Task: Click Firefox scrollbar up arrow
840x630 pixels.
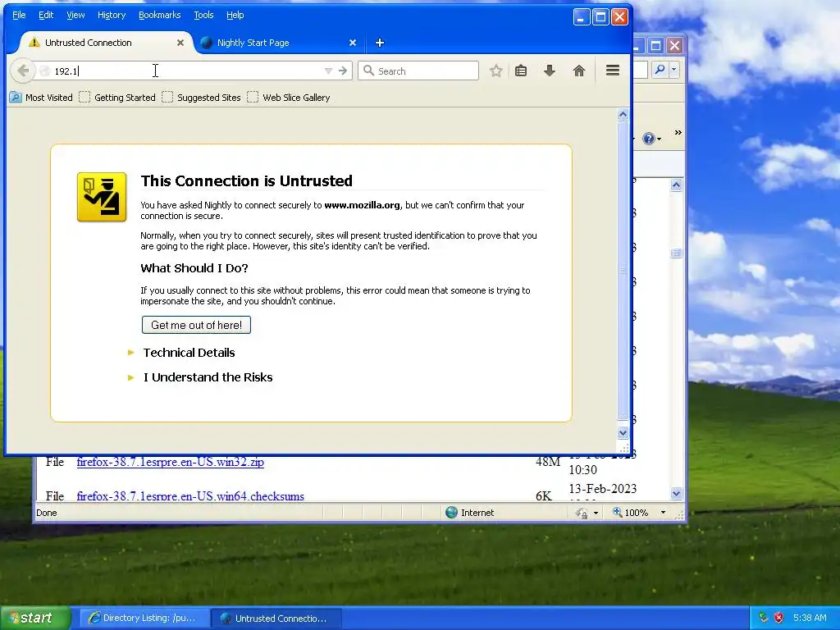Action: (623, 114)
